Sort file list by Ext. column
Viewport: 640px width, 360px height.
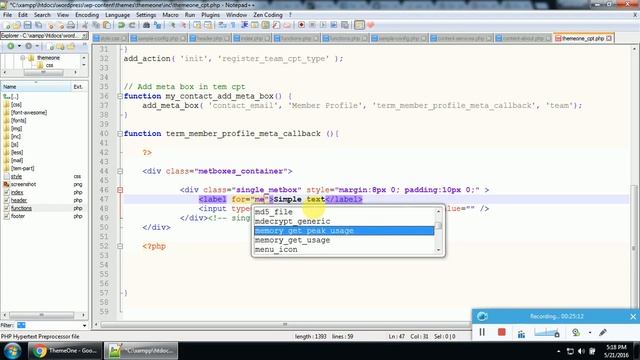(79, 87)
